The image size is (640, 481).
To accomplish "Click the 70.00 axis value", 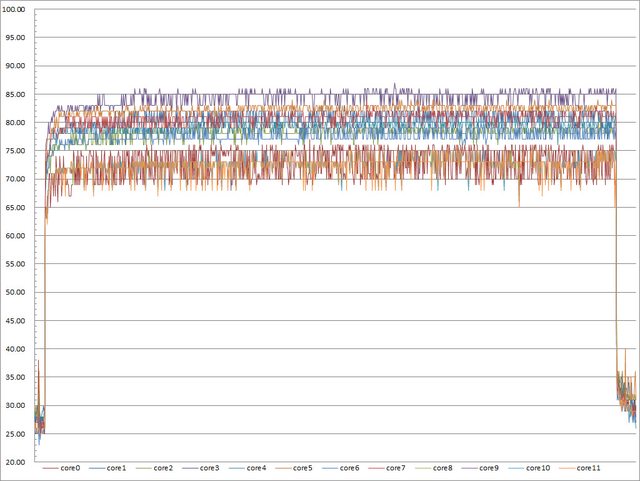I will 16,179.
